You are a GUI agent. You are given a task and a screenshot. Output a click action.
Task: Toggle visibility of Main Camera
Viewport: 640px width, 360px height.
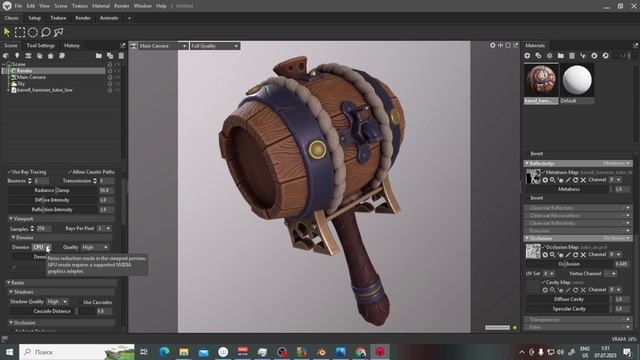coord(118,77)
